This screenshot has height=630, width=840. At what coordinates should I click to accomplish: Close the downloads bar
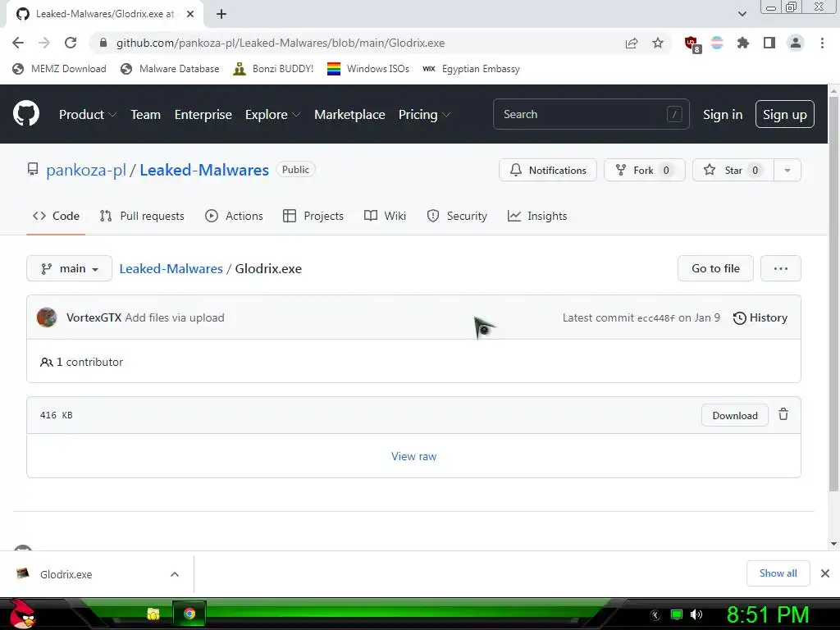(825, 573)
